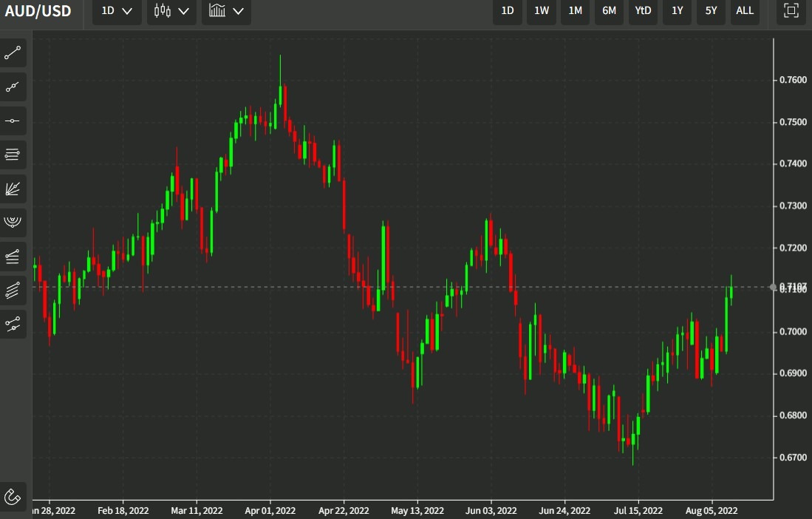The height and width of the screenshot is (519, 812).
Task: Click the Mar 11, 2022 date label
Action: pos(197,511)
